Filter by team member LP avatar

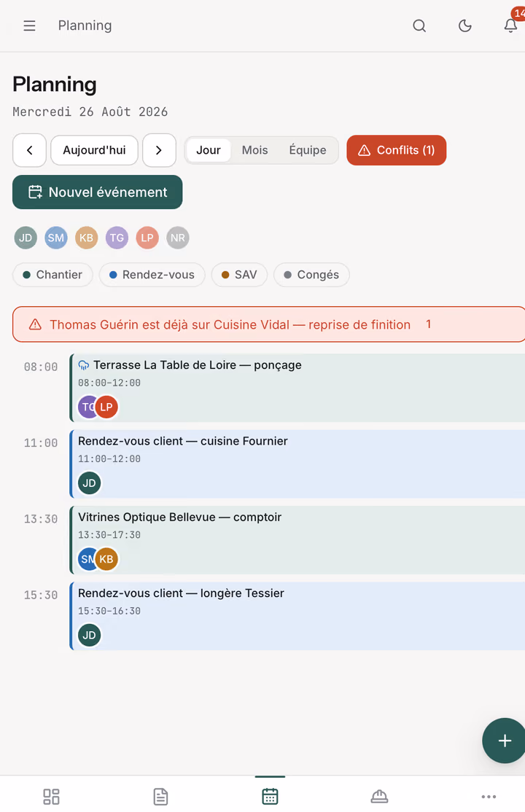point(148,238)
